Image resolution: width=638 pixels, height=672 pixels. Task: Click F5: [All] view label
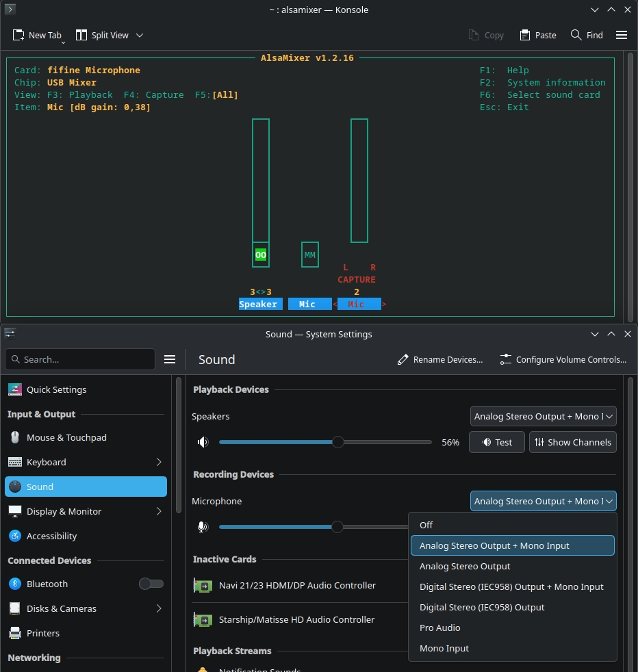[216, 94]
